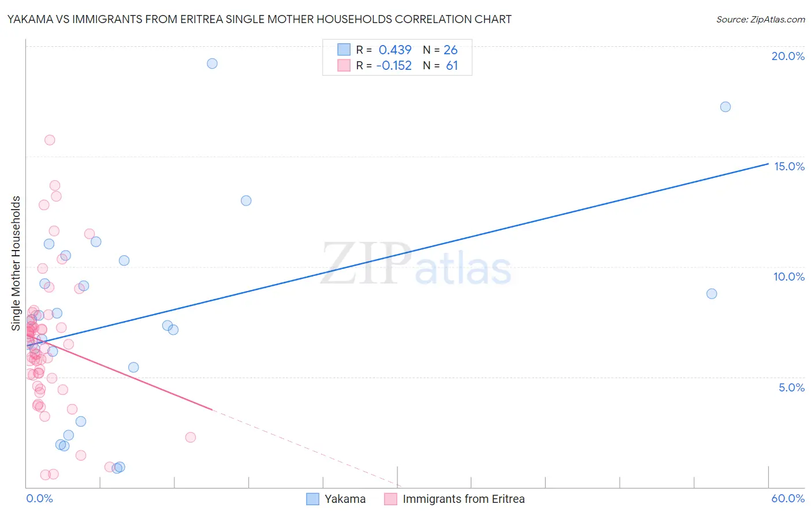Select the Yakama legend label
Image resolution: width=812 pixels, height=515 pixels.
345,499
